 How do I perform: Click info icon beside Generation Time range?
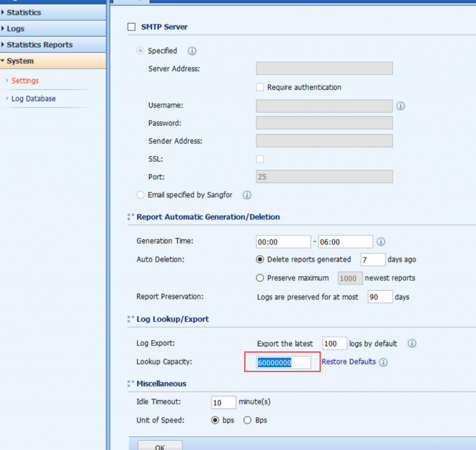pos(381,242)
